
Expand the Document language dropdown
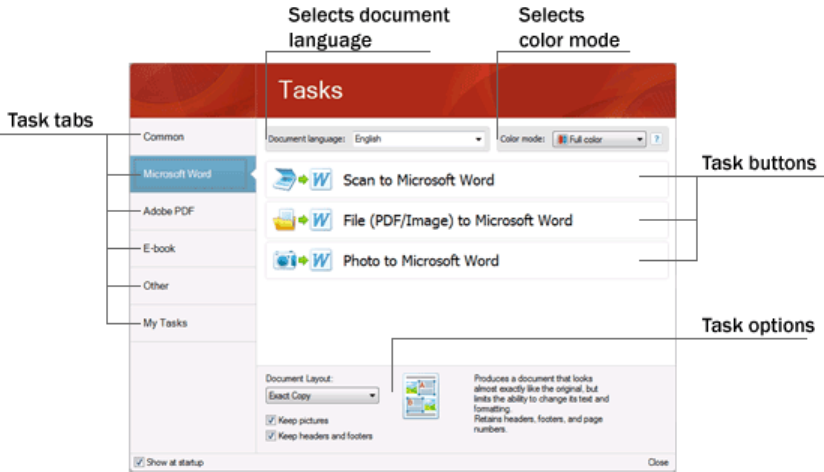[x=419, y=139]
